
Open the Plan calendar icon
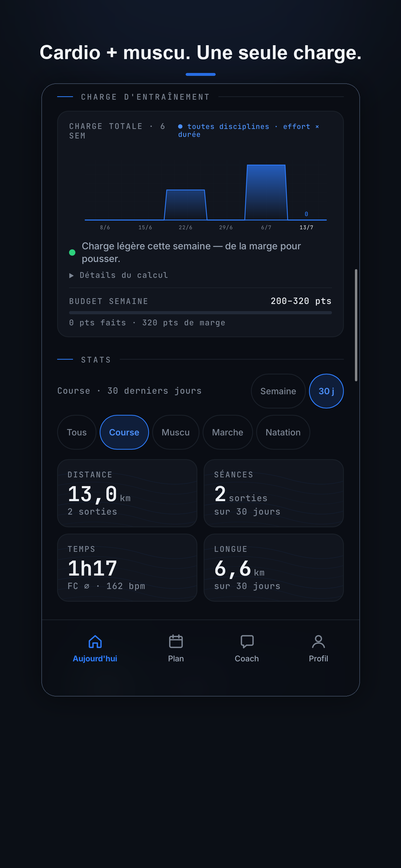[x=176, y=642]
